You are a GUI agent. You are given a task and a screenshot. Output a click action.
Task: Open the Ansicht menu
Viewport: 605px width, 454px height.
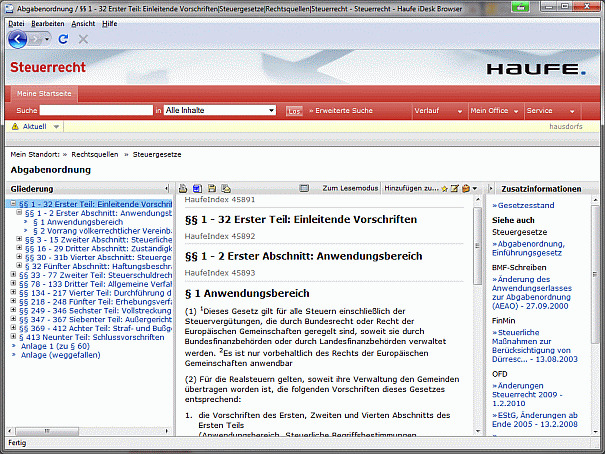(83, 24)
